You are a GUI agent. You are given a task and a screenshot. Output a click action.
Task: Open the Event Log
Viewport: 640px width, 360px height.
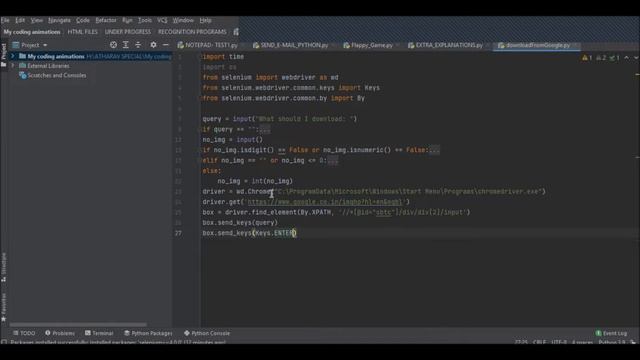pos(611,333)
